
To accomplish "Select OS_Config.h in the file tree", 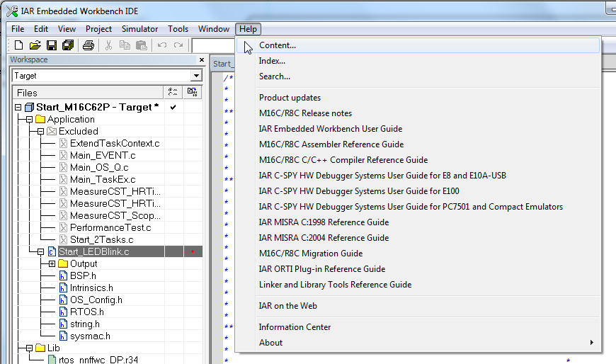I will (96, 300).
